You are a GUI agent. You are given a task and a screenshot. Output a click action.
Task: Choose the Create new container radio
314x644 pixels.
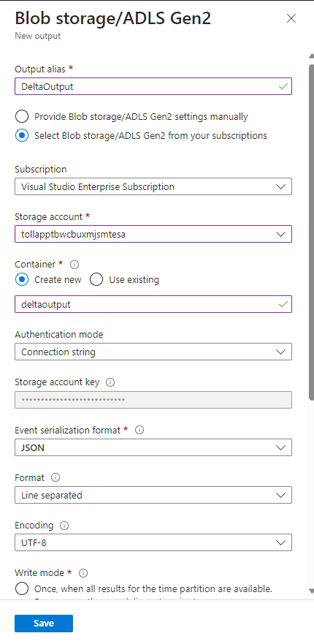(22, 280)
